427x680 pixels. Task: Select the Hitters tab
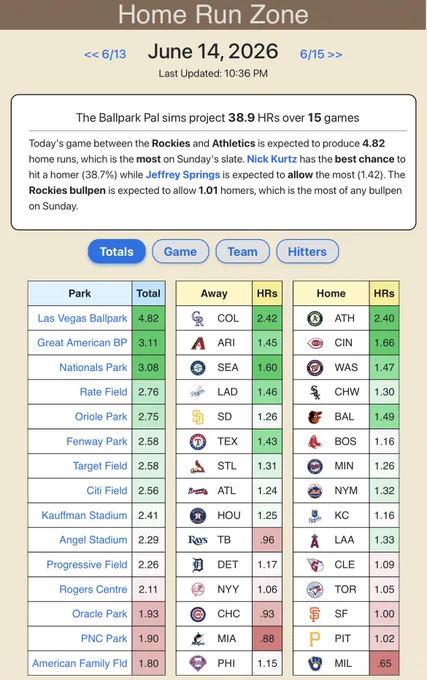[307, 252]
